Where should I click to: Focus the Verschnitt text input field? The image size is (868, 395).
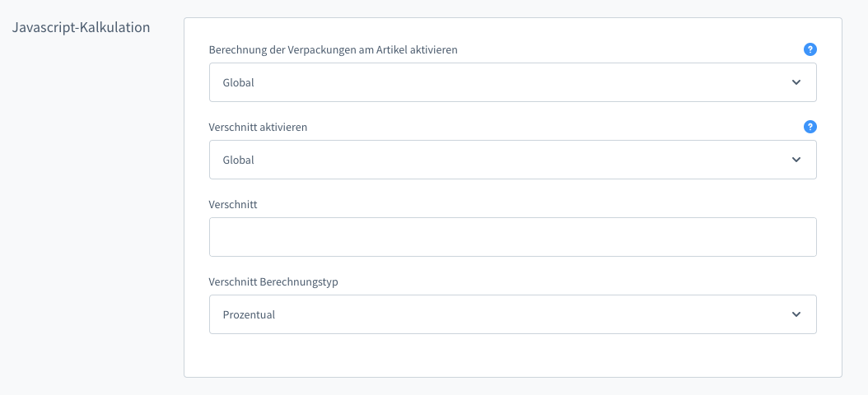[x=512, y=237]
